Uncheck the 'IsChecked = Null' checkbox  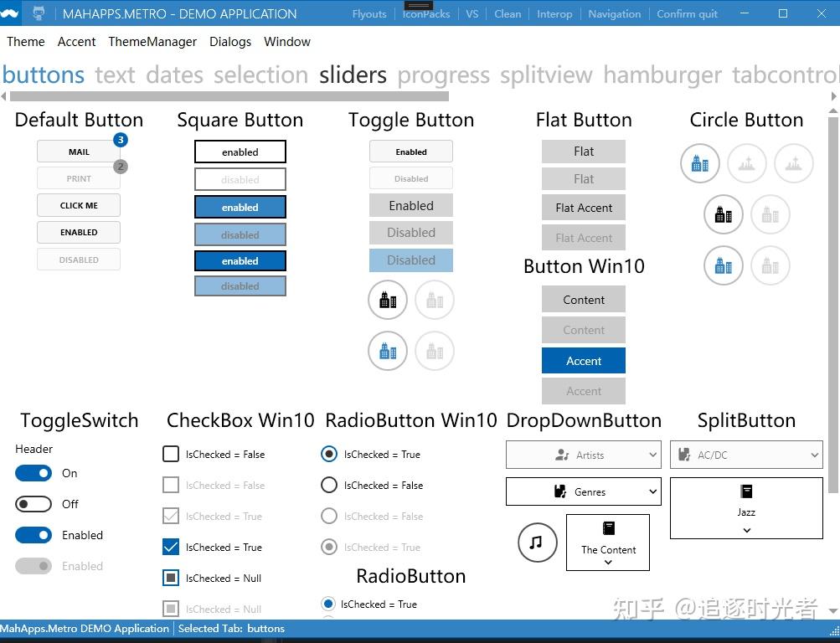coord(170,578)
